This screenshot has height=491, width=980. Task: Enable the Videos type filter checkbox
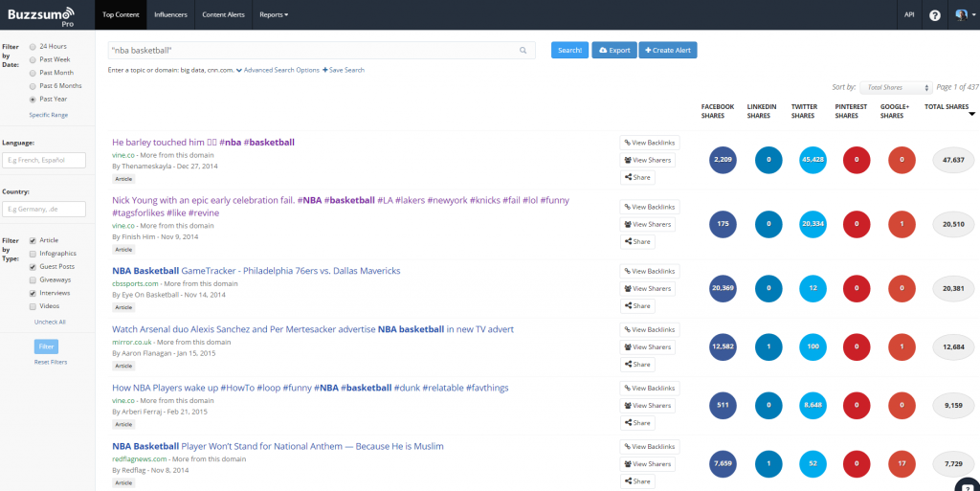click(x=33, y=306)
